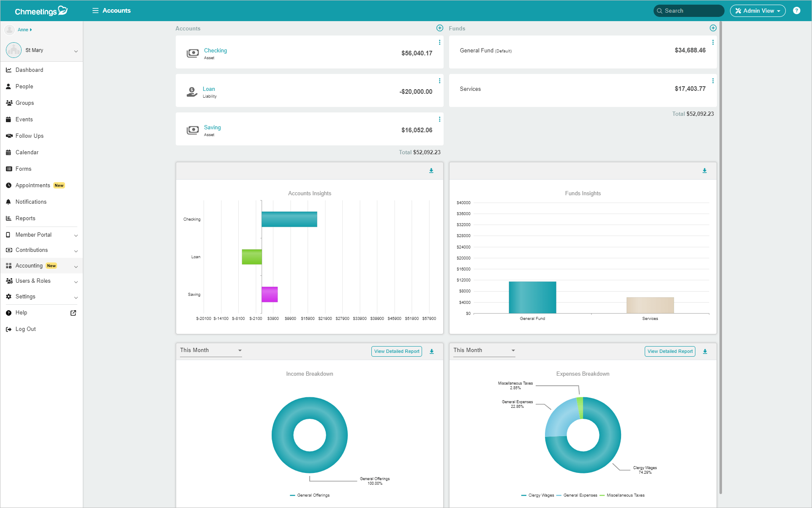Click the Dashboard chart icon

coord(8,70)
